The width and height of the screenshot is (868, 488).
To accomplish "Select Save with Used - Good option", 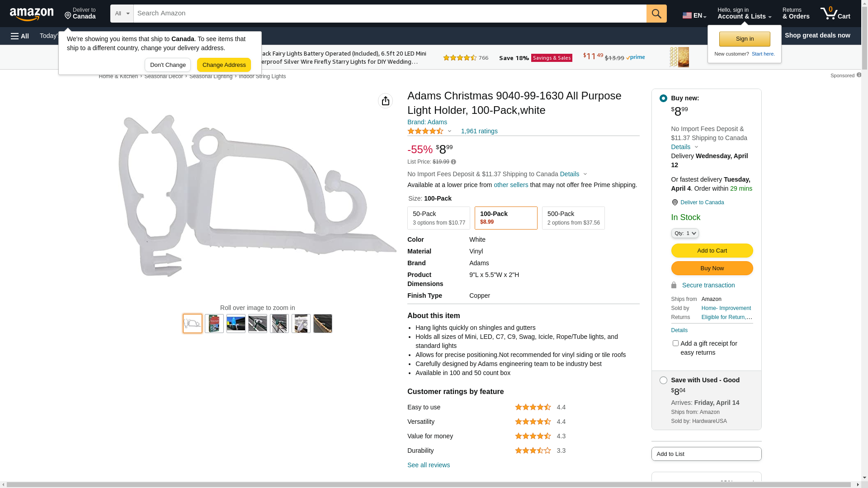I will (x=663, y=380).
